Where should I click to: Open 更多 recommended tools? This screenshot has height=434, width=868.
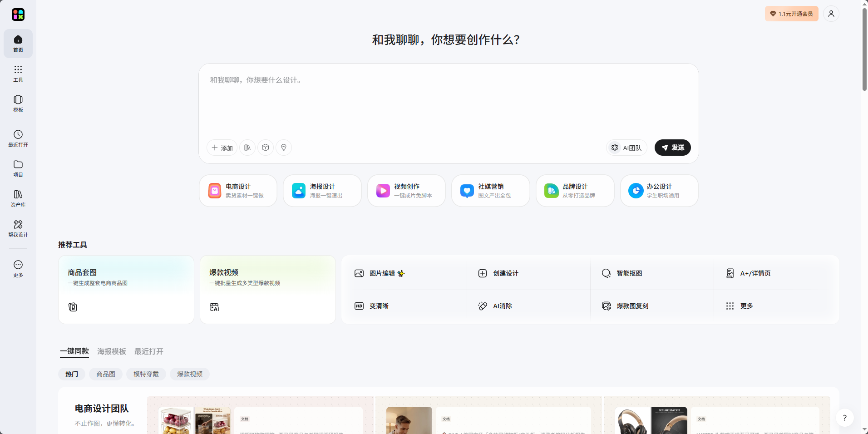pyautogui.click(x=775, y=306)
